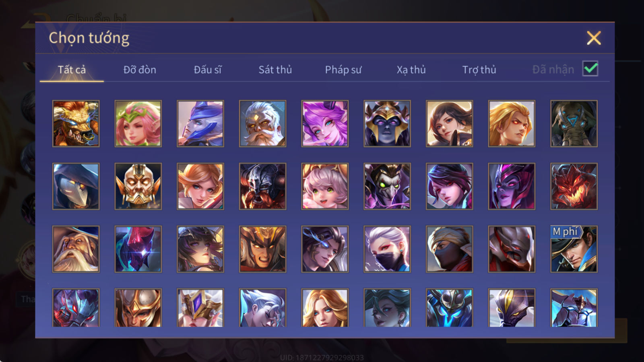
Task: Choose the purple-haired bunny girl hero thumbnail
Action: point(325,123)
